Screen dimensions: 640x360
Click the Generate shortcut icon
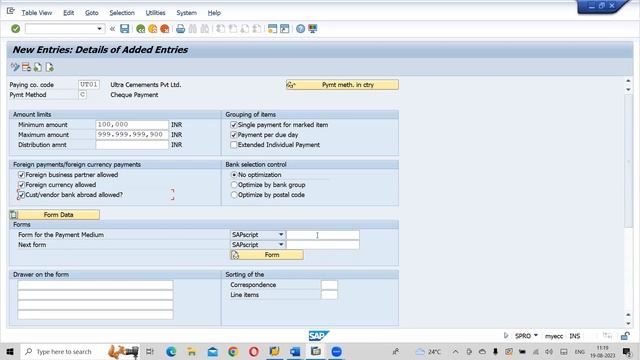[x=284, y=29]
